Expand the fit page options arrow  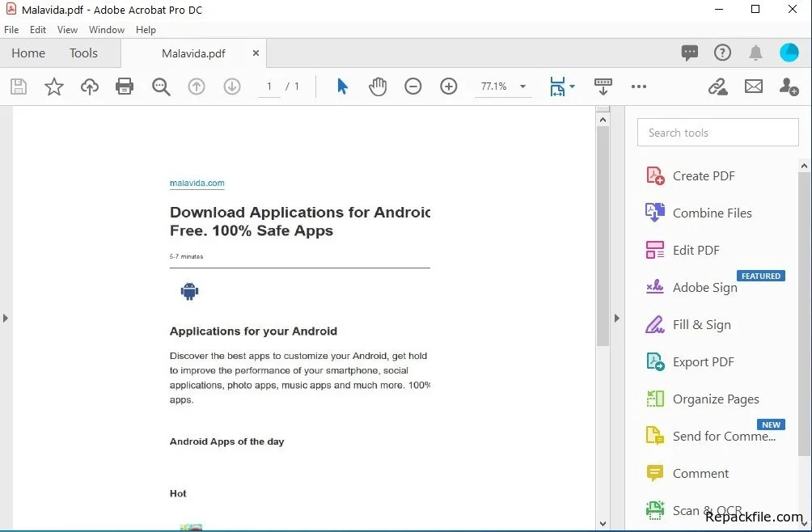pyautogui.click(x=573, y=87)
